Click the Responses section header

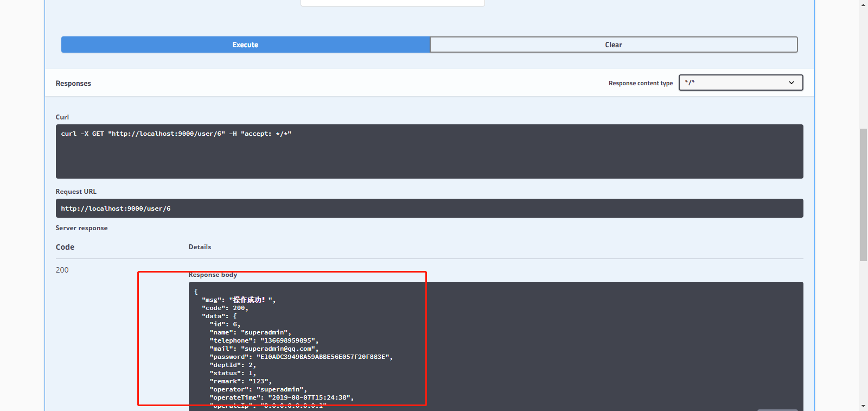point(73,83)
